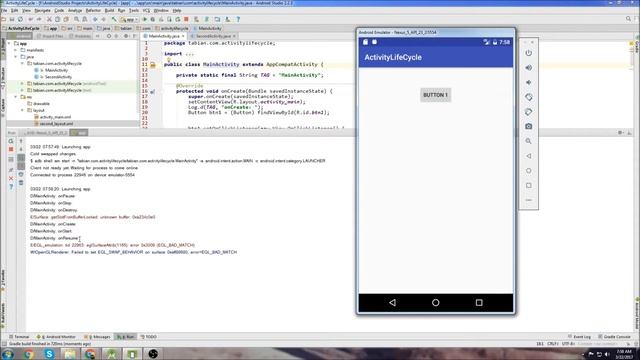Click Cut scissors toolbar icon
The width and height of the screenshot is (640, 360).
click(49, 19)
